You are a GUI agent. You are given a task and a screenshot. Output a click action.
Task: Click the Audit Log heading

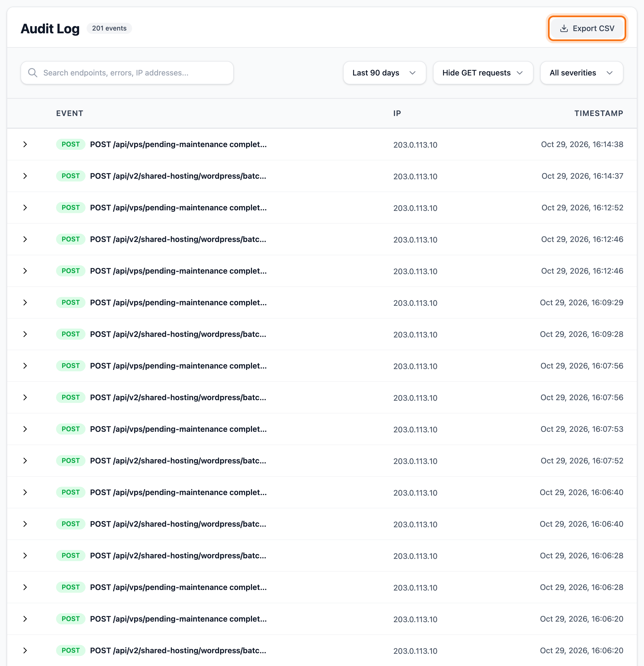(x=50, y=29)
